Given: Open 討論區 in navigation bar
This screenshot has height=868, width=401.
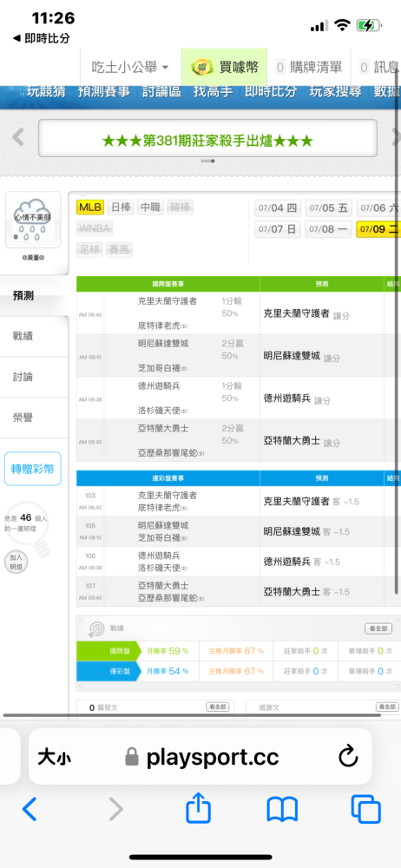Looking at the screenshot, I should [161, 91].
